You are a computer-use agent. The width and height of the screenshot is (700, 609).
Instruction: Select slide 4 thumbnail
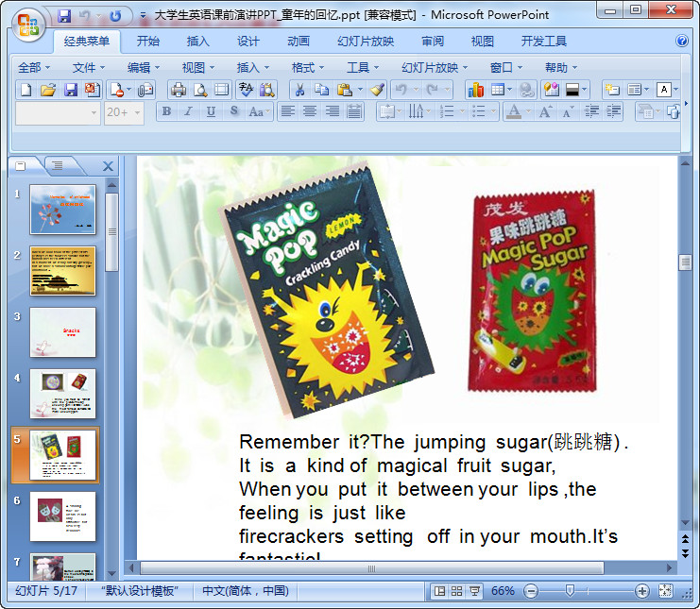coord(62,393)
